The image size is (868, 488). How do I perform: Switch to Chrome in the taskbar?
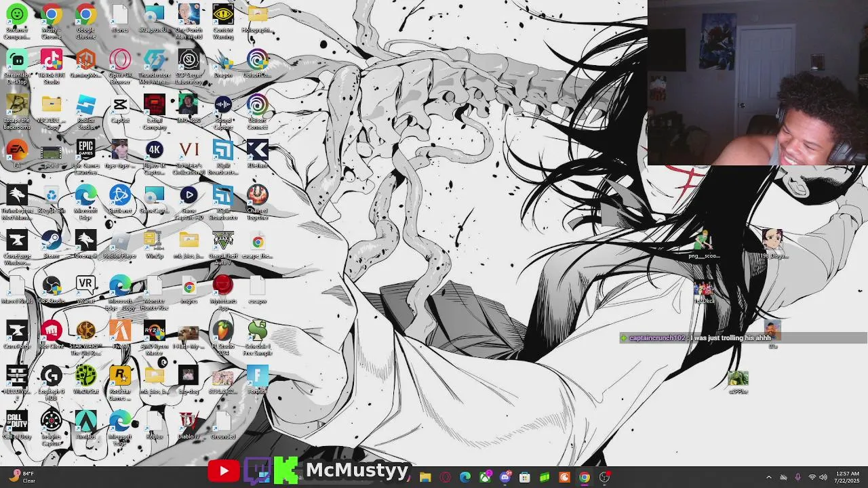[x=584, y=477]
